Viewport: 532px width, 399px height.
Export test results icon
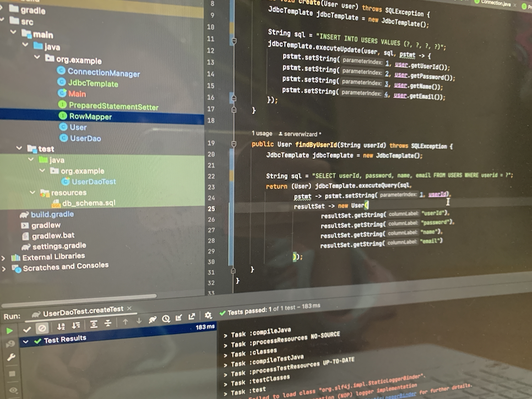[x=192, y=316]
